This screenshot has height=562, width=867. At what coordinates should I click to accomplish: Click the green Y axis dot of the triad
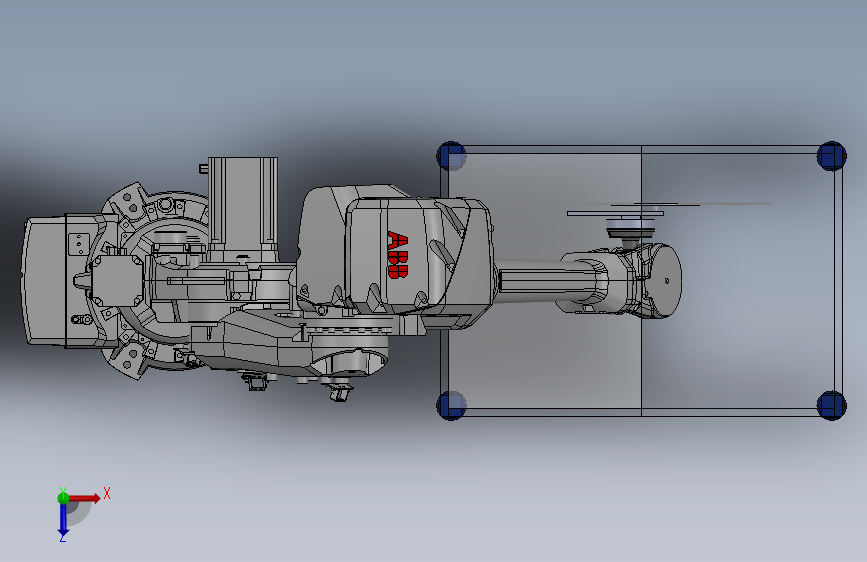coord(64,498)
